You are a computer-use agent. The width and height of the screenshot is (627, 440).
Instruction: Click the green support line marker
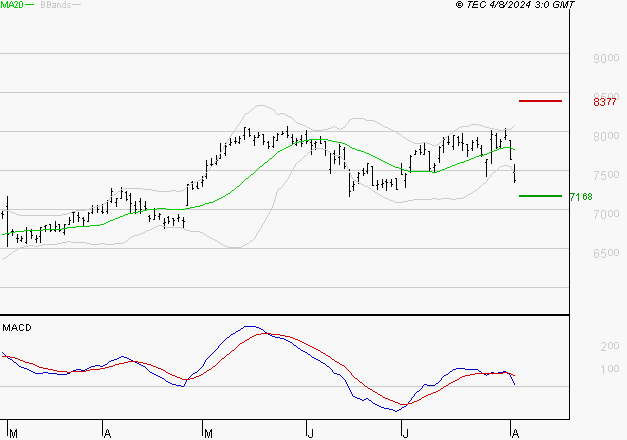coord(540,196)
